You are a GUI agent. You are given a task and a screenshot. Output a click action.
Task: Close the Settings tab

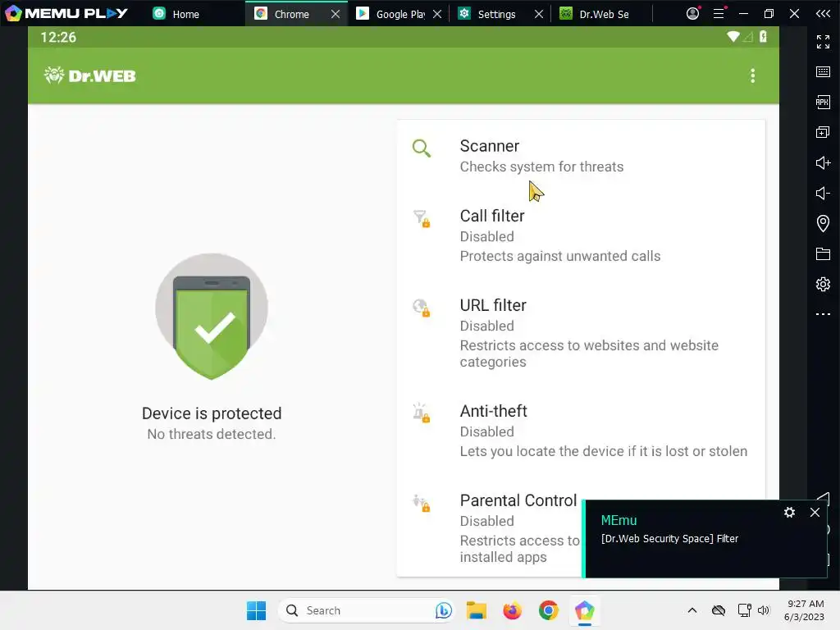[539, 14]
